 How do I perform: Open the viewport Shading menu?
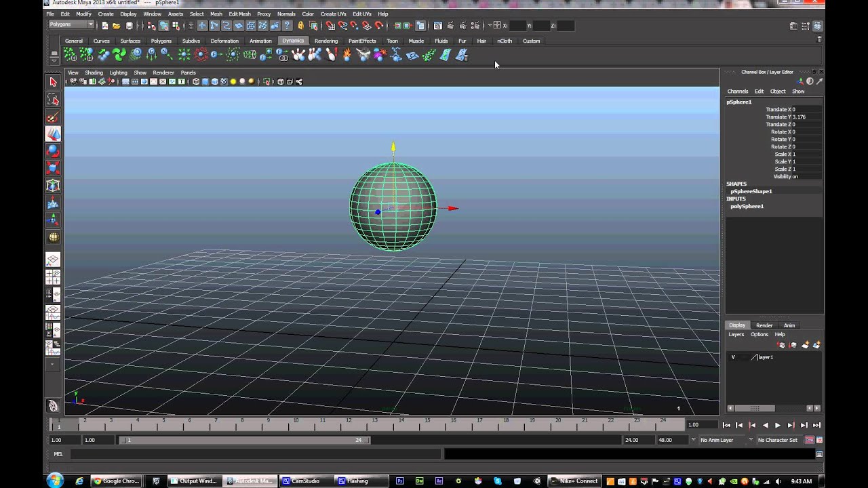(94, 73)
